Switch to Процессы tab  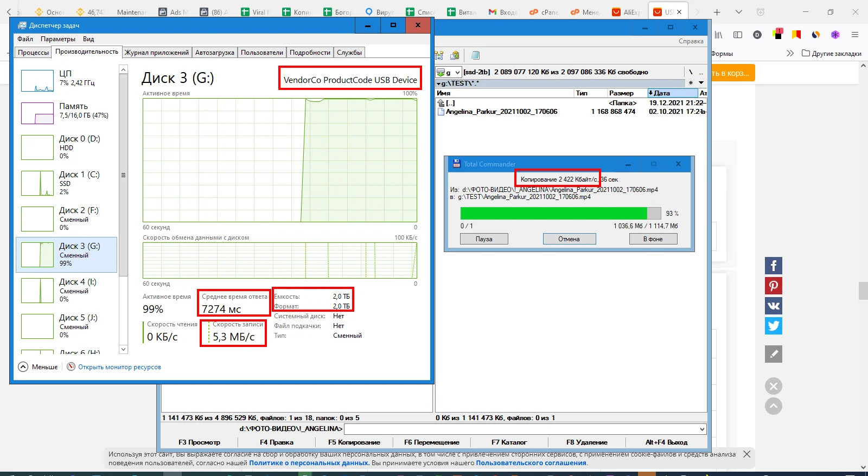coord(33,53)
